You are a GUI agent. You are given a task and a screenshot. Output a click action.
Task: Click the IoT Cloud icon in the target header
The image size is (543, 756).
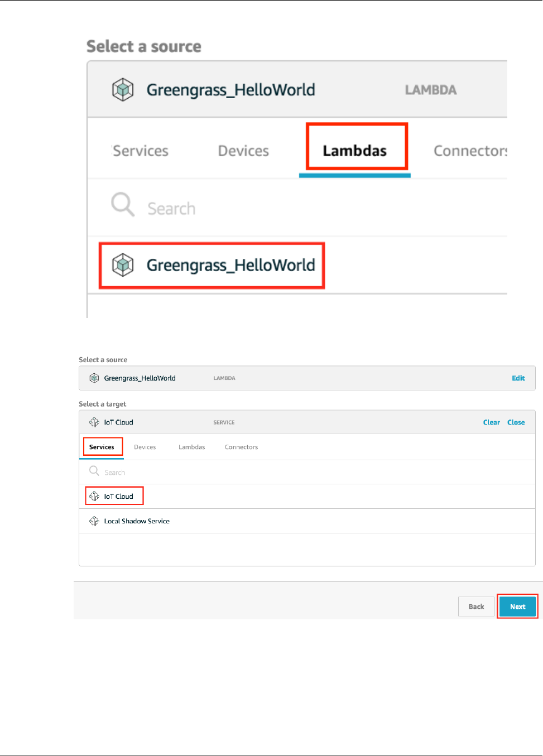tap(94, 422)
